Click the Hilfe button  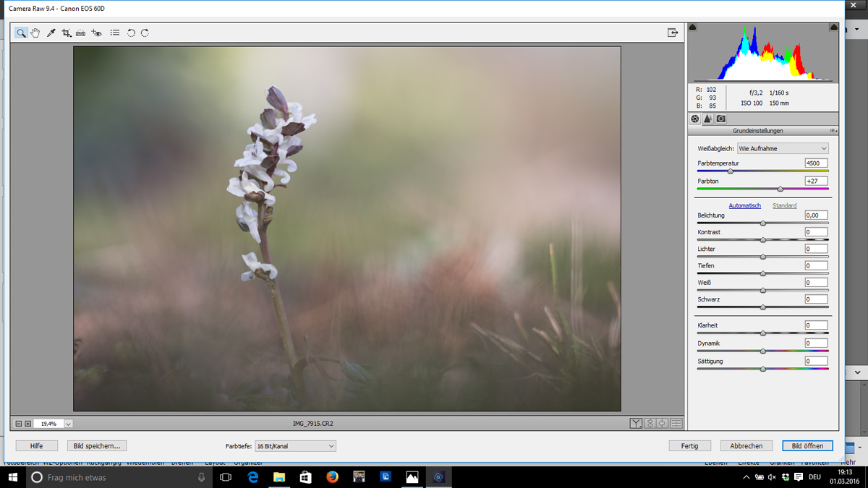click(x=37, y=446)
